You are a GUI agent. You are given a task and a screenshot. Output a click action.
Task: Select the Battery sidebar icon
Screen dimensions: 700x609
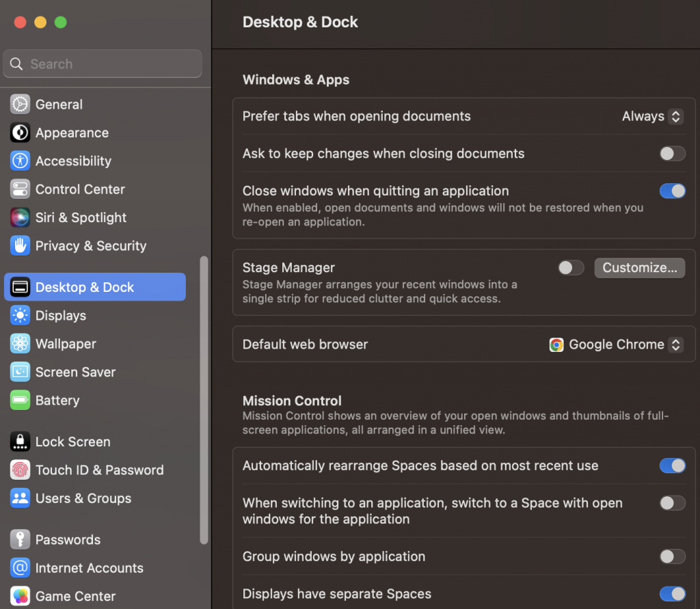tap(18, 401)
